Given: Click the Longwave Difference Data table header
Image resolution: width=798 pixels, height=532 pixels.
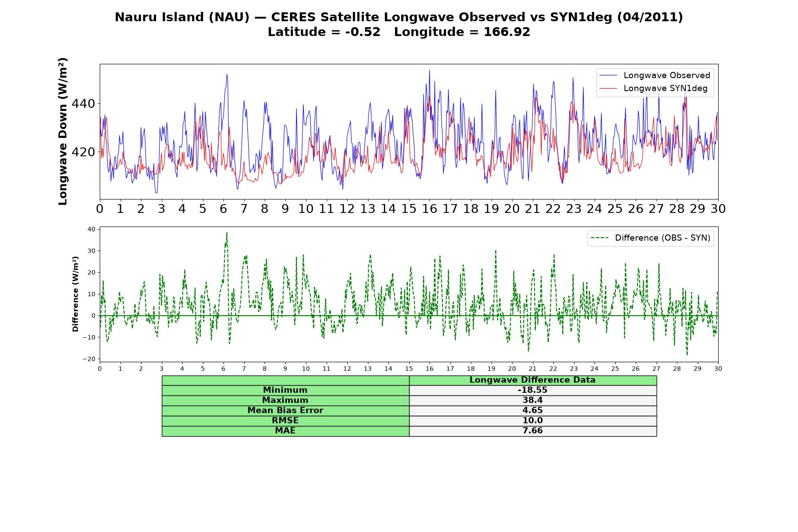Looking at the screenshot, I should [x=533, y=380].
